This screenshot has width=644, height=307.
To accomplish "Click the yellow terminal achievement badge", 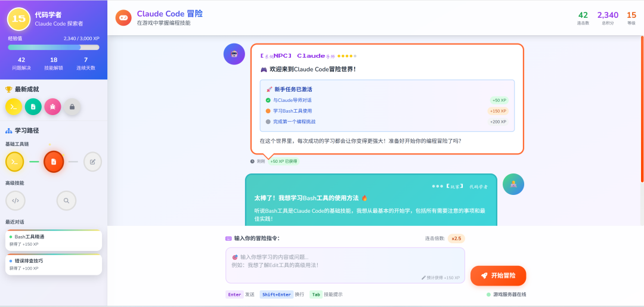I will 14,107.
